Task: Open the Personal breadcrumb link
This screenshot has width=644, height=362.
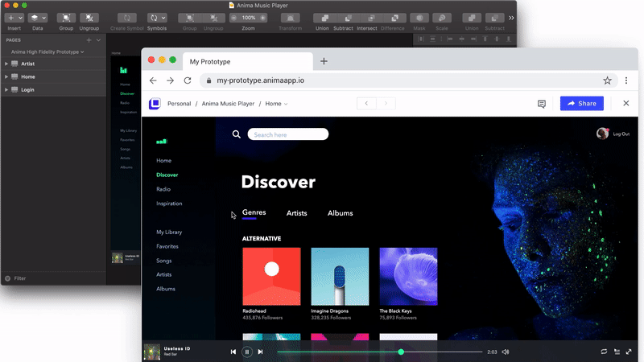Action: click(x=179, y=104)
